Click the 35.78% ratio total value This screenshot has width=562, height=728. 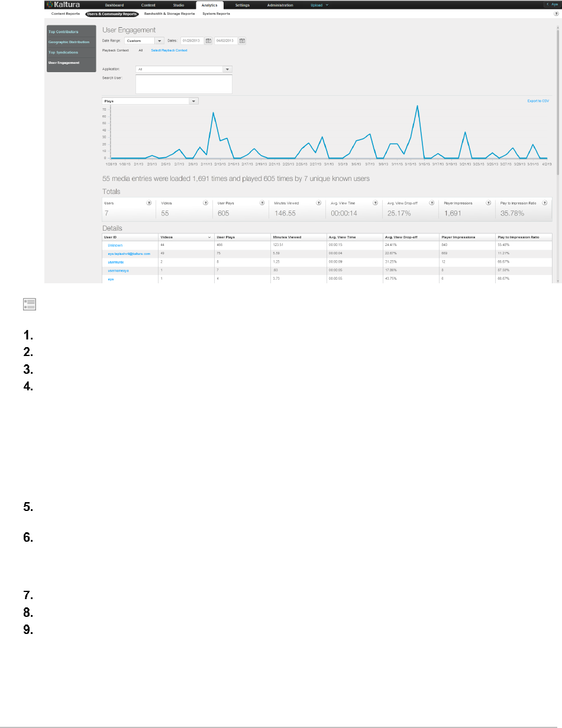(512, 213)
